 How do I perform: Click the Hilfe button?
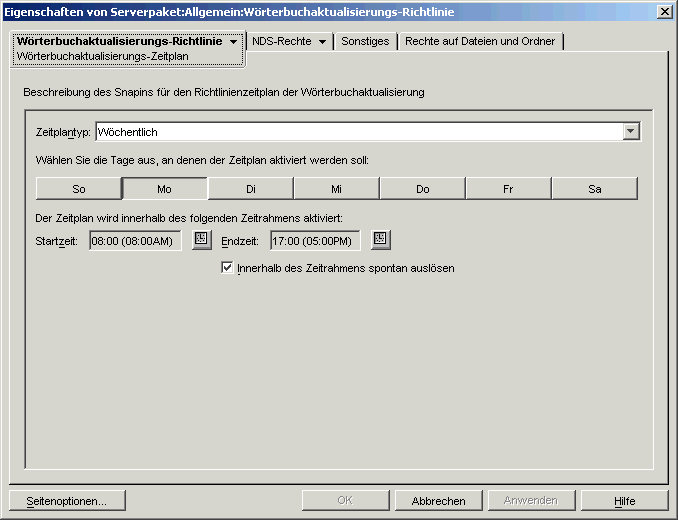624,501
